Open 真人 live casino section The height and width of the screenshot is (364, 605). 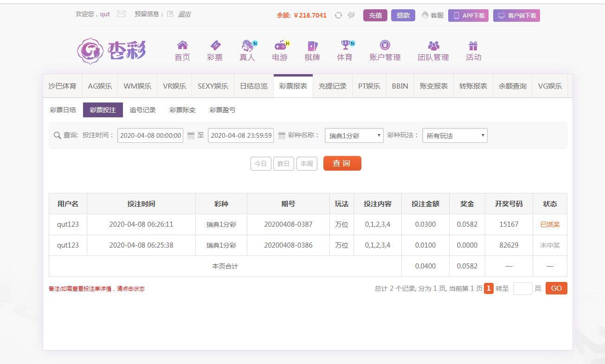click(248, 51)
